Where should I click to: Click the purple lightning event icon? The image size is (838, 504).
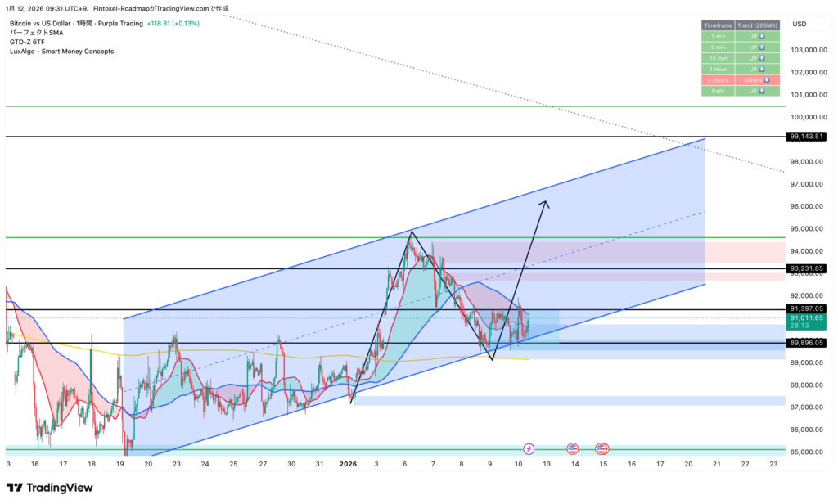[529, 448]
